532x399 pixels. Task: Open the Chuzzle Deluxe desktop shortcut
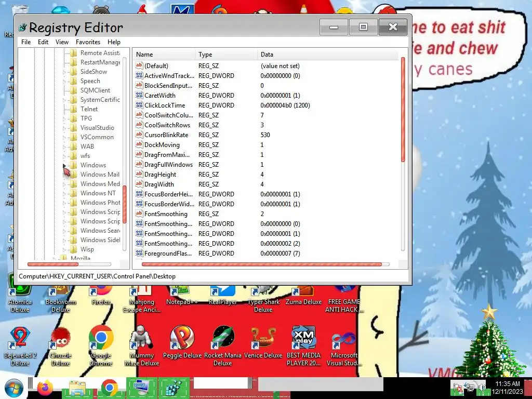tap(60, 346)
